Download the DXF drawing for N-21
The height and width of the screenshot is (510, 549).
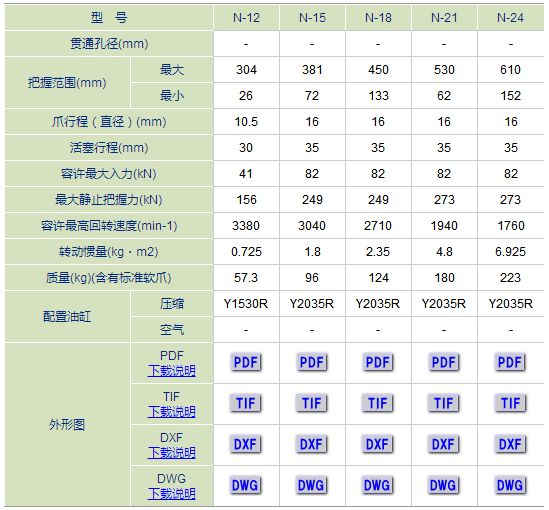[443, 444]
